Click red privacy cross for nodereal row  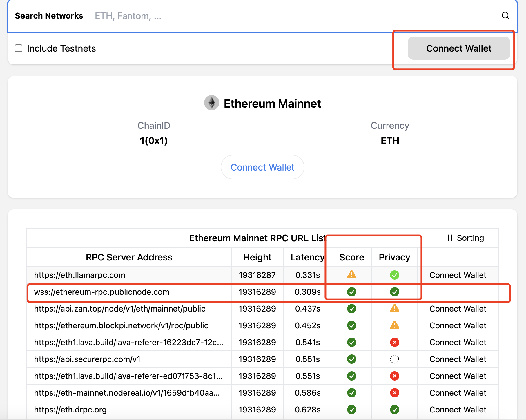(395, 393)
